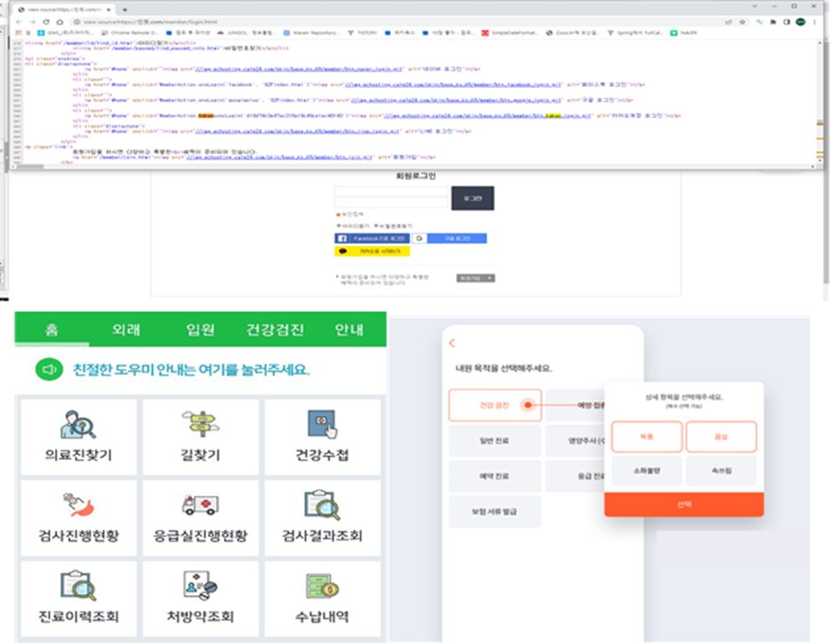Click the browser back arrow
Screen dimensions: 831x644
click(19, 22)
